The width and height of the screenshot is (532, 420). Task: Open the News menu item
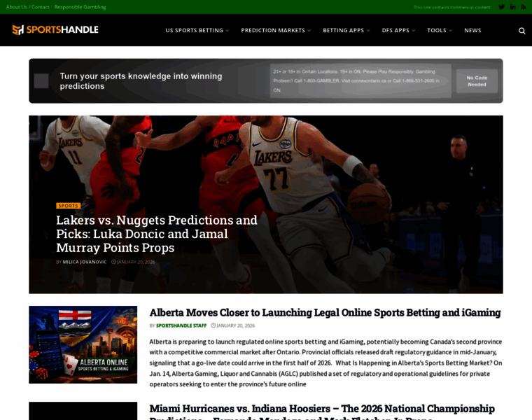[x=472, y=30]
